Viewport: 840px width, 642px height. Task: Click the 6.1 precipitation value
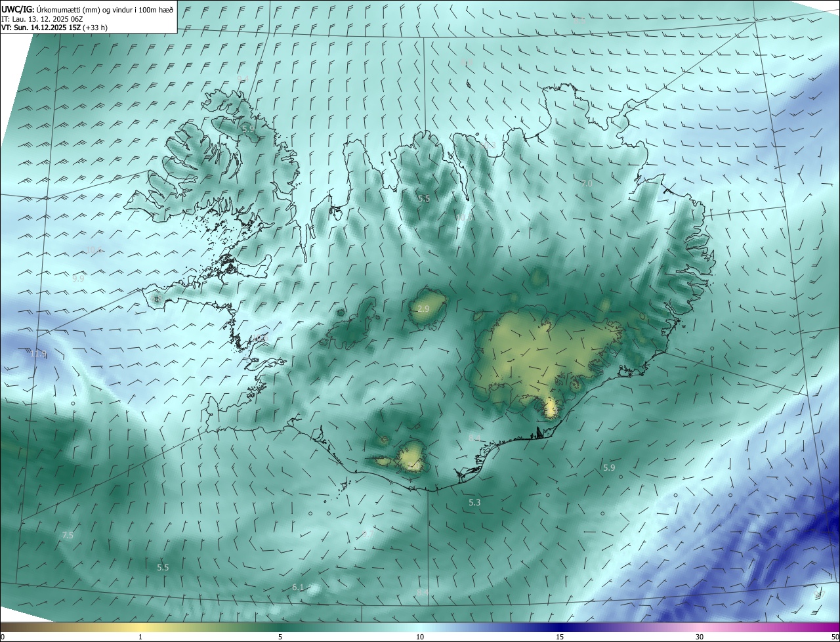click(298, 587)
